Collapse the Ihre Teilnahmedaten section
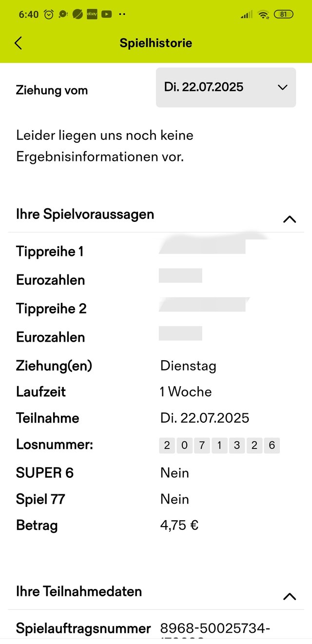This screenshot has width=312, height=644. pos(290,596)
